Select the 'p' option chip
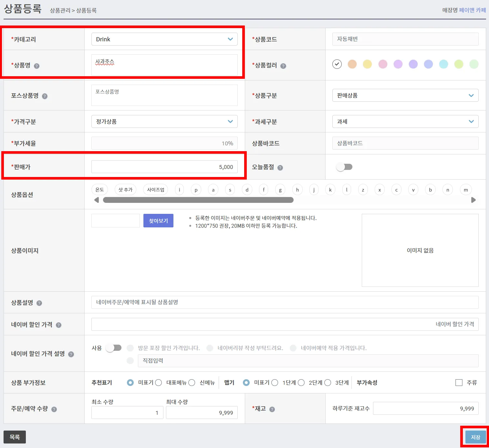The image size is (489, 448). pos(196,190)
